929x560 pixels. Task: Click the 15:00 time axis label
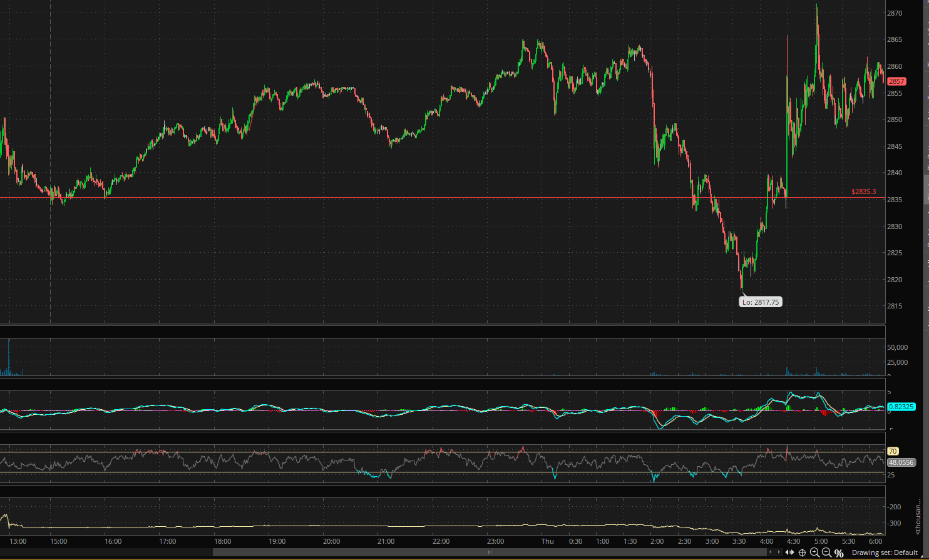coord(59,541)
